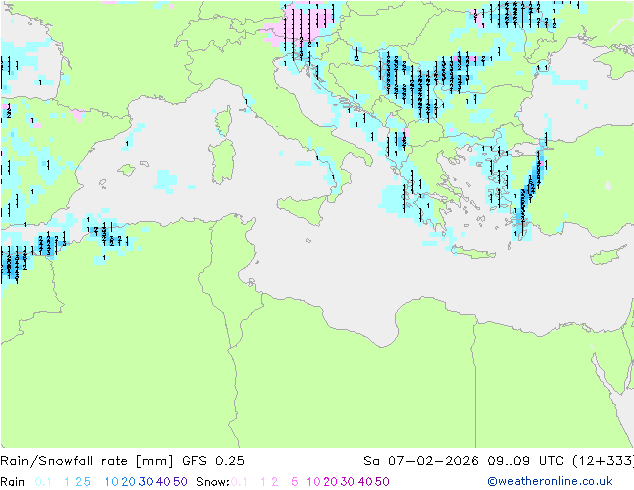Viewport: 634px width, 490px height.
Task: Click the '09..09 UTC' time label
Action: coord(525,461)
